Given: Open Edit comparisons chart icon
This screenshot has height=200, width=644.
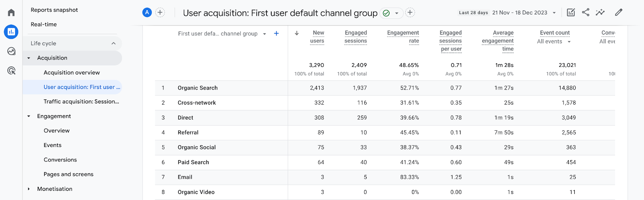Looking at the screenshot, I should tap(571, 12).
